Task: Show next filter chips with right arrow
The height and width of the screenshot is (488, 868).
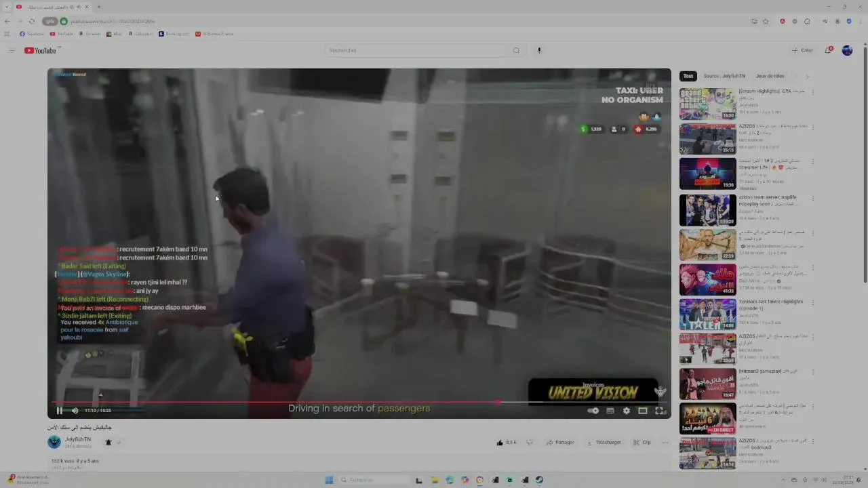Action: pyautogui.click(x=807, y=77)
